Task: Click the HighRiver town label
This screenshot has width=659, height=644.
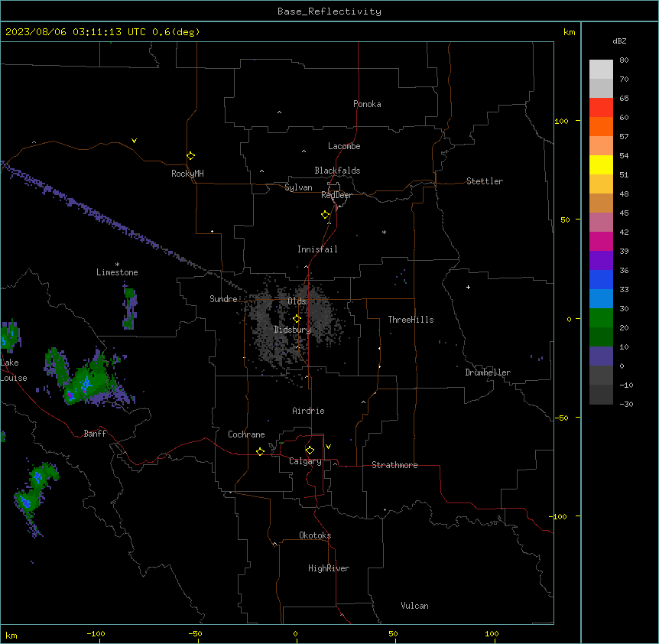Action: [x=329, y=568]
